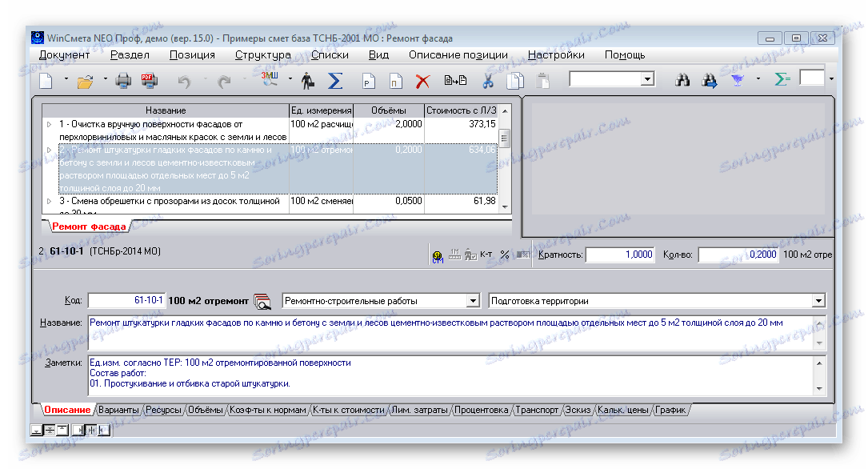The image size is (868, 469).
Task: Click the Название column header
Action: coord(166,110)
